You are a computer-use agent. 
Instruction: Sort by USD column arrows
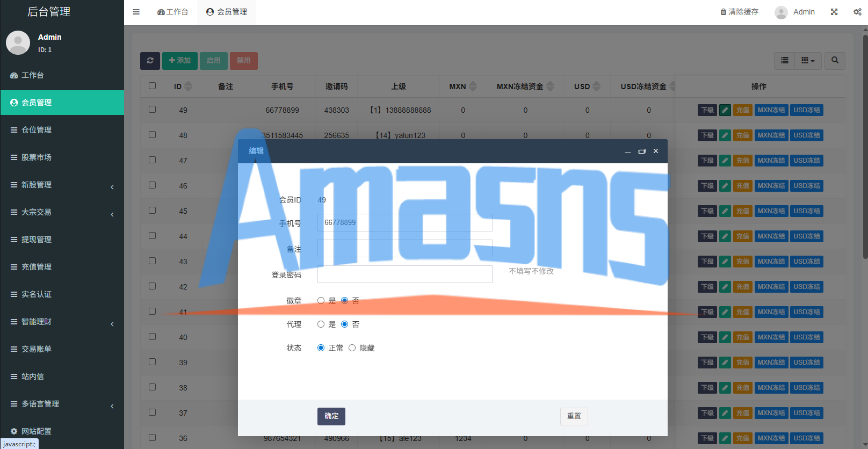pos(596,86)
